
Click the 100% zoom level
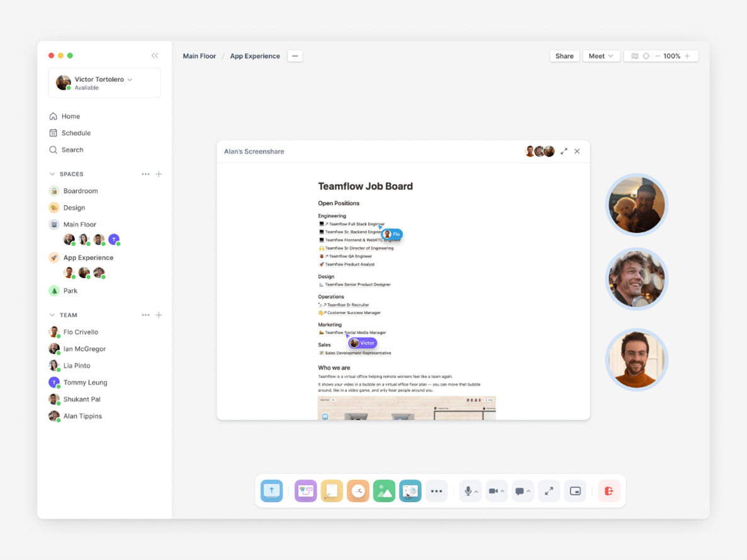click(x=671, y=56)
